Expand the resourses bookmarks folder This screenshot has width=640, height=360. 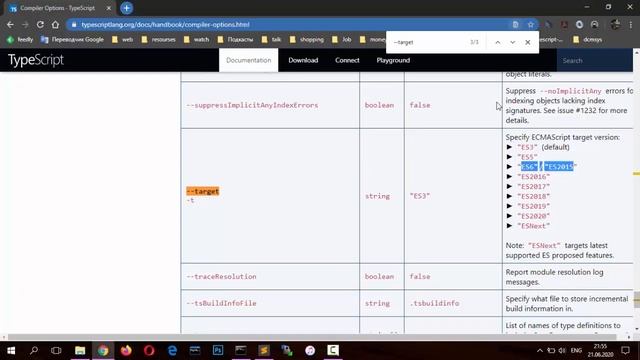pyautogui.click(x=158, y=40)
